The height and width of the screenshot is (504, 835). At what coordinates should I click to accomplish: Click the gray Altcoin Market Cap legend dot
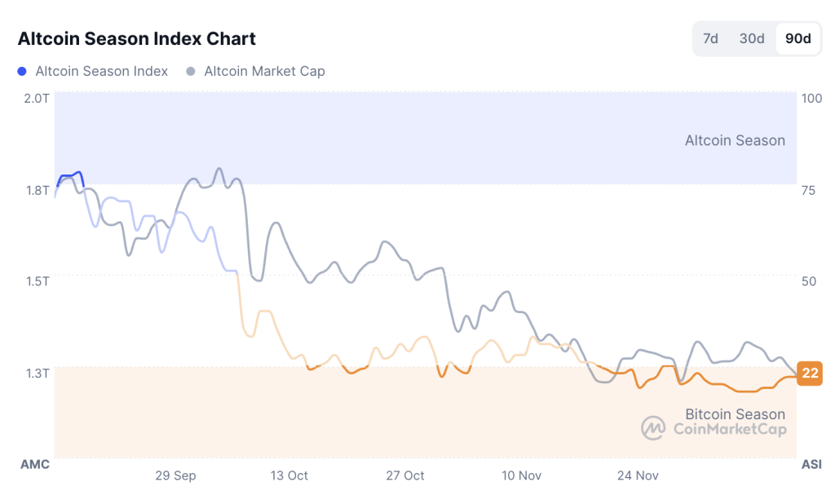[191, 72]
